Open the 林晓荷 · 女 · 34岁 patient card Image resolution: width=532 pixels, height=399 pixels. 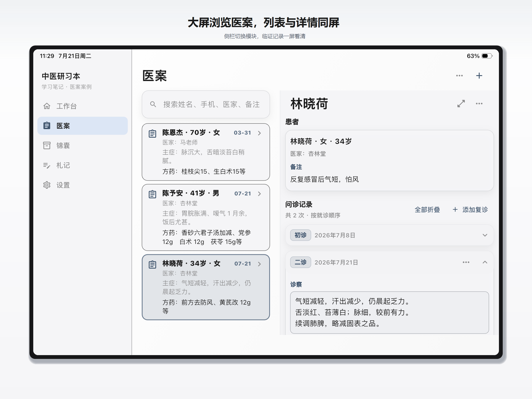389,160
